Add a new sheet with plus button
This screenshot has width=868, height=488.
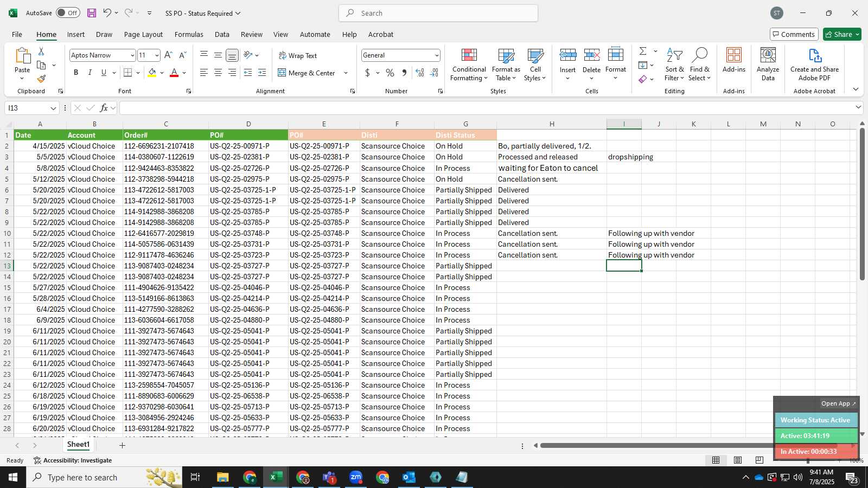122,445
